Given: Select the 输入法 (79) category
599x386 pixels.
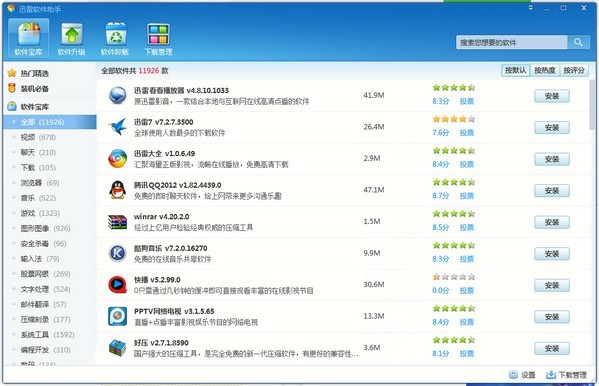Looking at the screenshot, I should (x=40, y=259).
